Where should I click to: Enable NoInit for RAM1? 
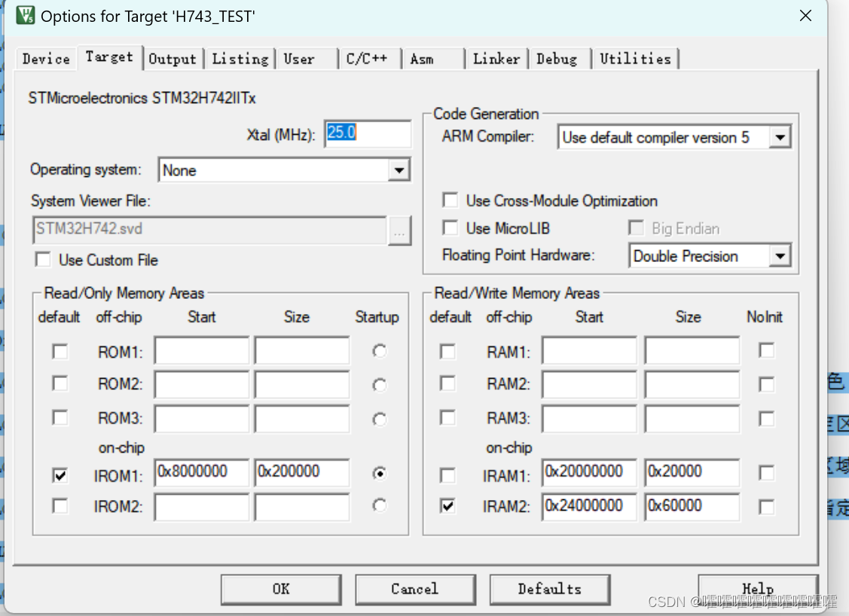pyautogui.click(x=766, y=350)
